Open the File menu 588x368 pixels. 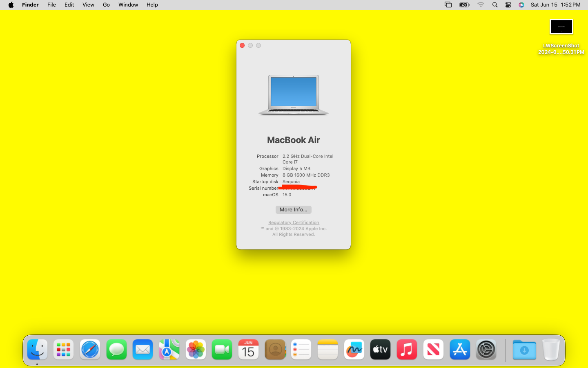pos(51,5)
